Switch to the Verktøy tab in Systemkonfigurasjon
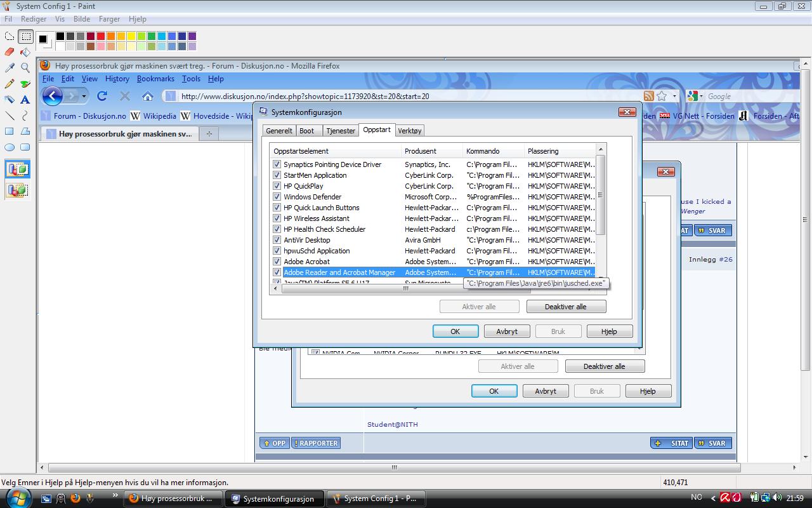 tap(409, 130)
